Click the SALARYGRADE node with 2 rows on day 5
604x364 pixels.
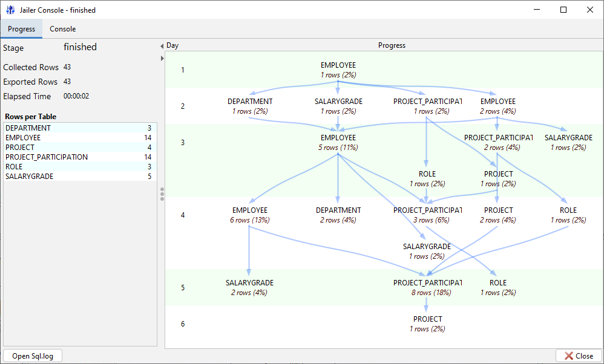[249, 287]
